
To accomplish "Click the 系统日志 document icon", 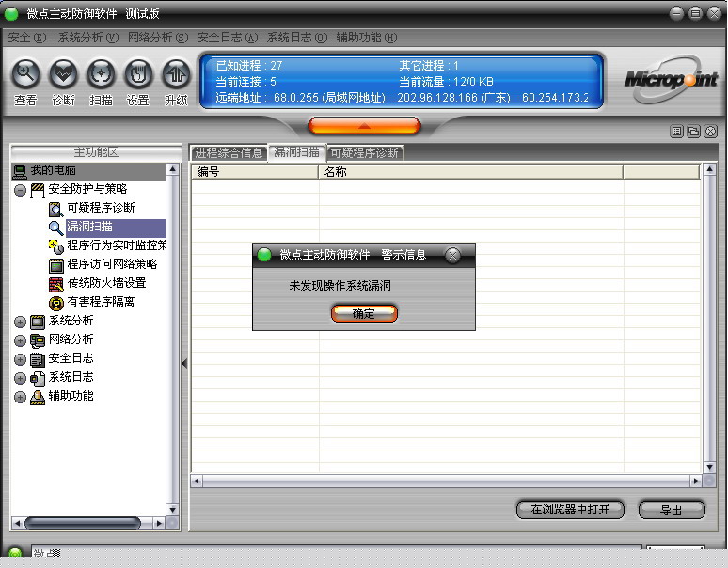I will pyautogui.click(x=38, y=378).
